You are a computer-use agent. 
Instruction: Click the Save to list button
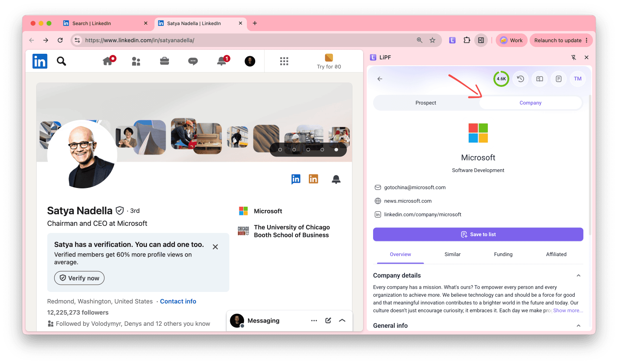478,235
